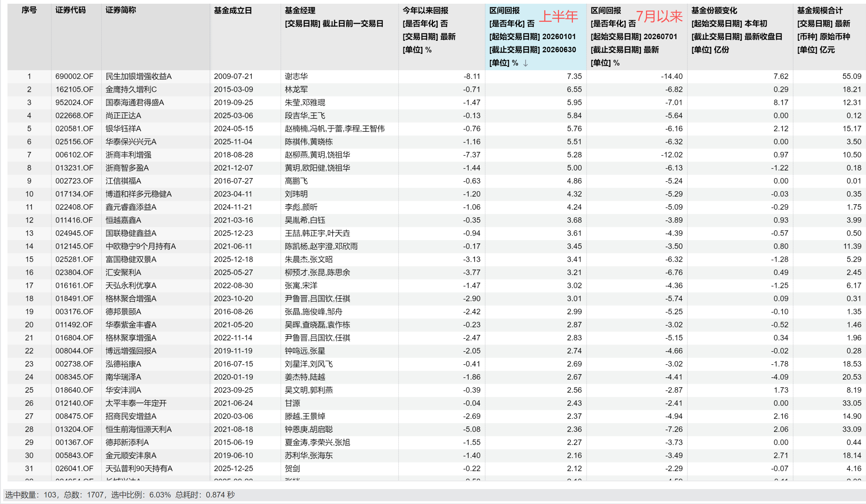866x504 pixels.
Task: Select fund name 格林聚享增强A
Action: [x=131, y=337]
